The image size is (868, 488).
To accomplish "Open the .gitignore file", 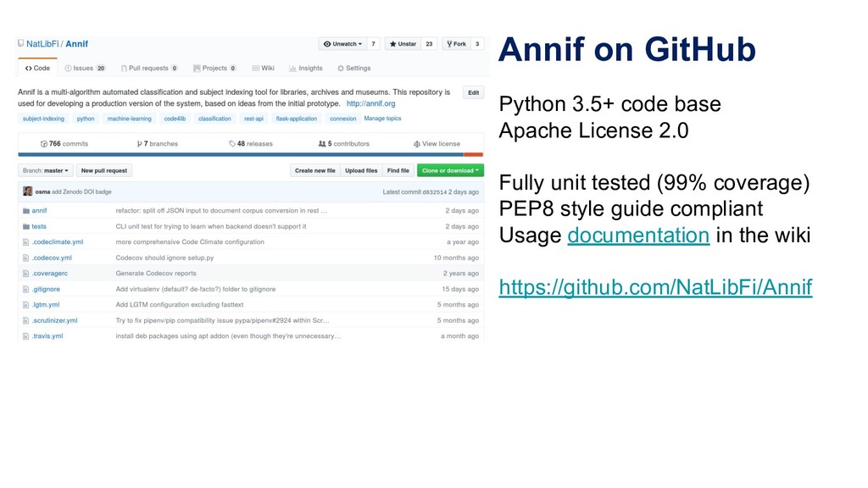I will click(x=46, y=290).
